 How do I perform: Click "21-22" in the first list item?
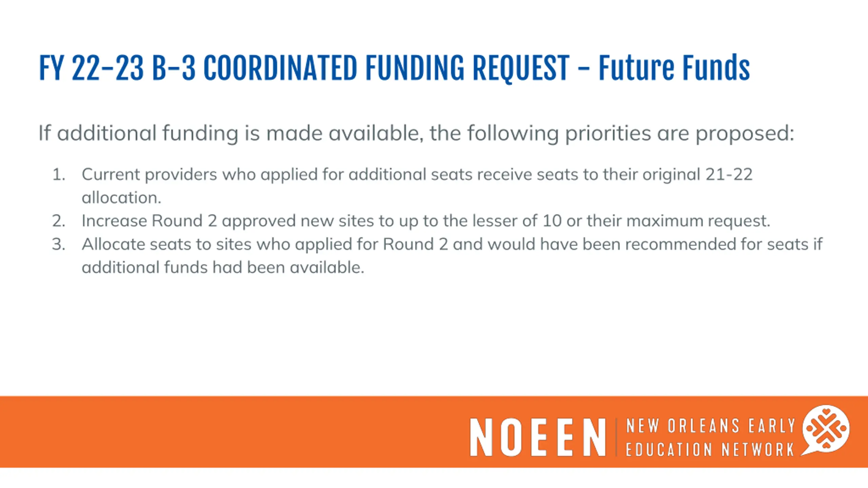point(729,175)
